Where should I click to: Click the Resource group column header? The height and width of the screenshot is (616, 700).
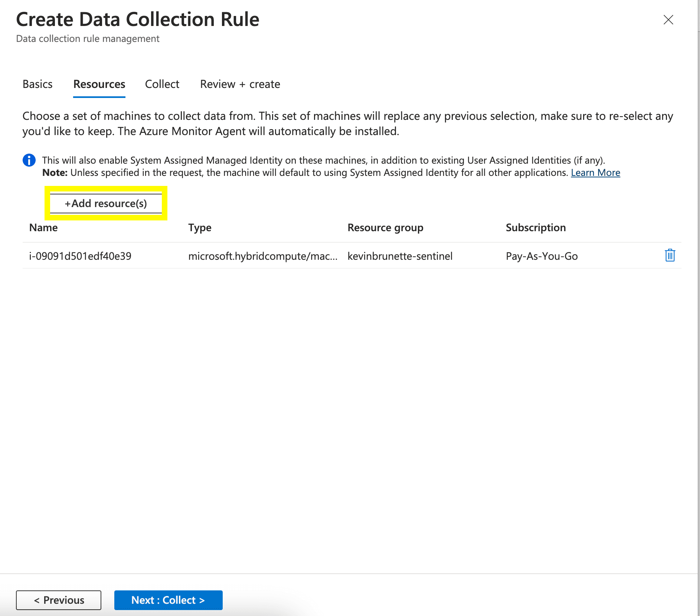tap(385, 227)
